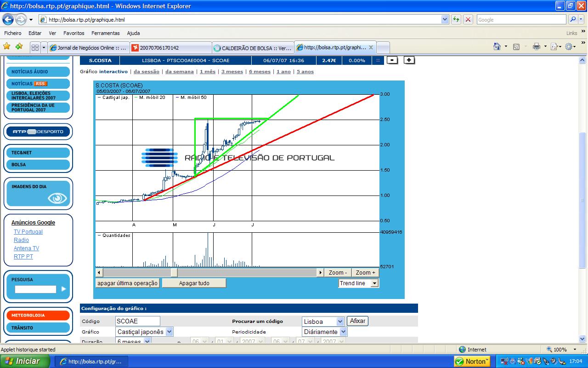Click the Google search box
Image resolution: width=588 pixels, height=368 pixels.
pyautogui.click(x=521, y=19)
